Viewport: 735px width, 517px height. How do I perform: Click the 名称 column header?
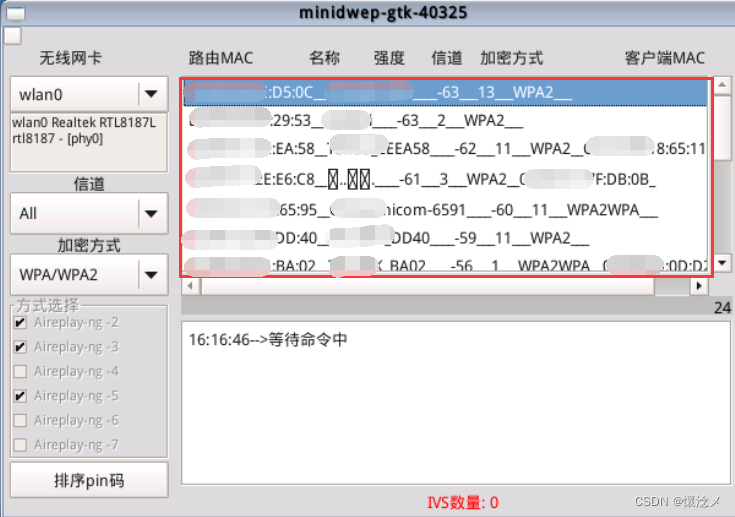point(324,58)
